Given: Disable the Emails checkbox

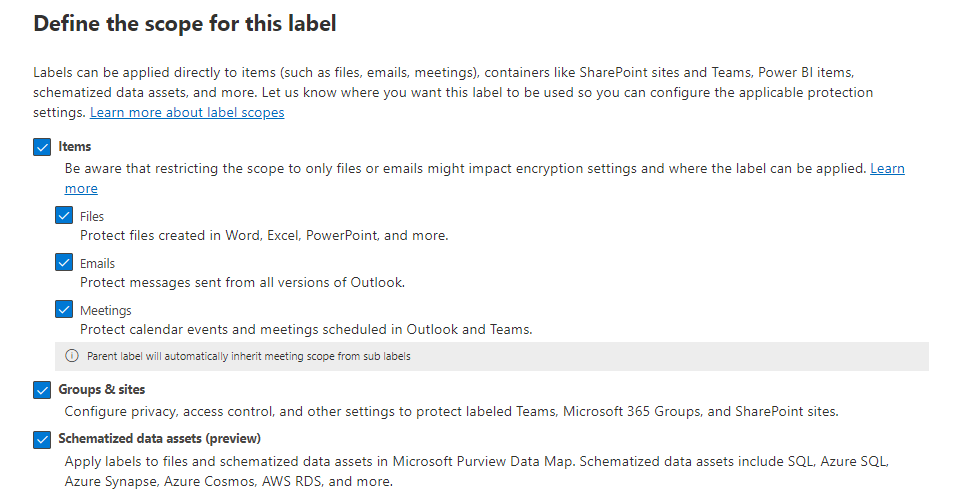Looking at the screenshot, I should coord(64,263).
